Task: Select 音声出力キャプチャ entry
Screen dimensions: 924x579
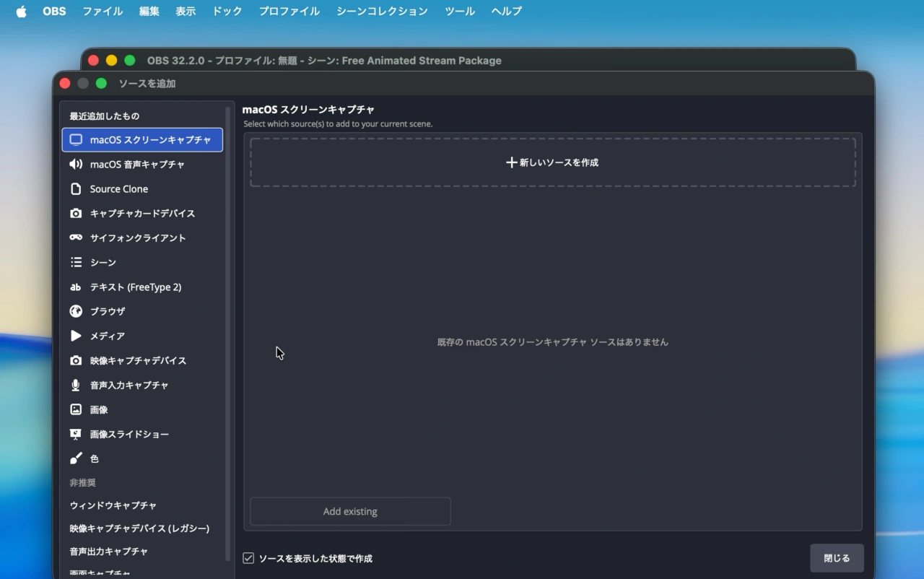Action: pyautogui.click(x=109, y=552)
